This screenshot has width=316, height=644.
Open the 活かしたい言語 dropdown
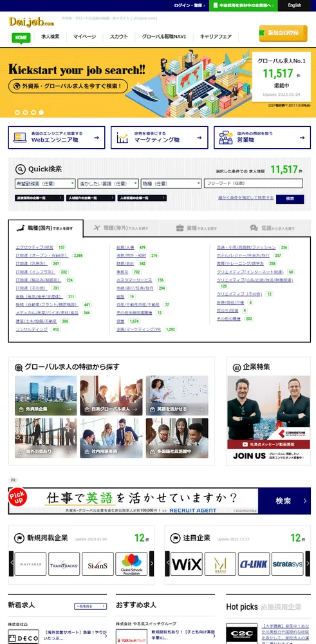tap(108, 184)
